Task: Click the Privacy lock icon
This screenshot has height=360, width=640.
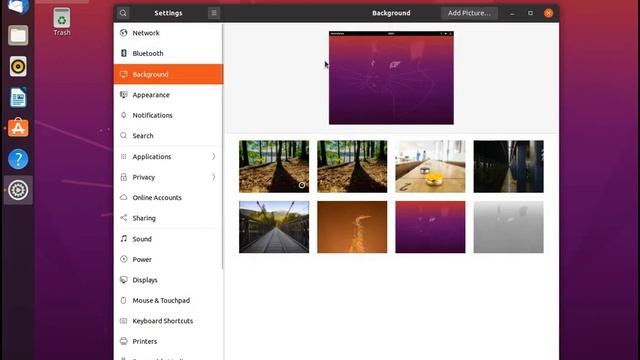Action: pos(124,177)
